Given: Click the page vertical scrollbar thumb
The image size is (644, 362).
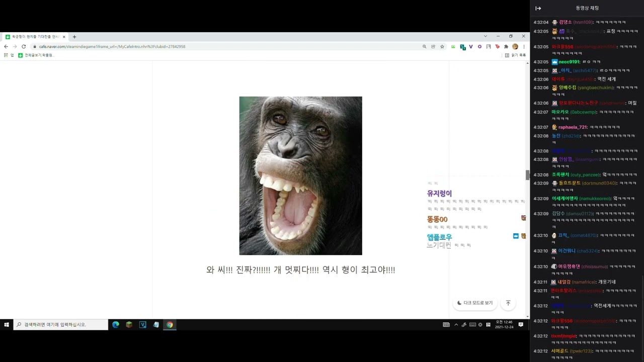Looking at the screenshot, I should (527, 175).
